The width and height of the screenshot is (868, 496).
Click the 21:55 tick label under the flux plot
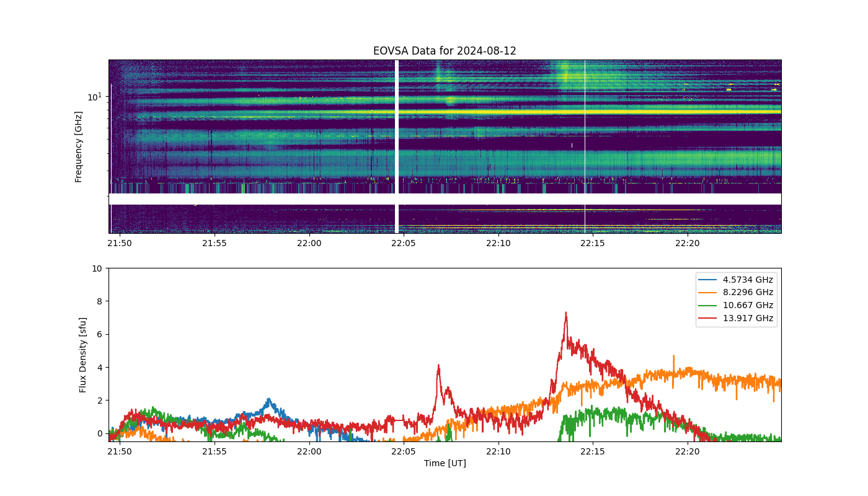point(214,451)
